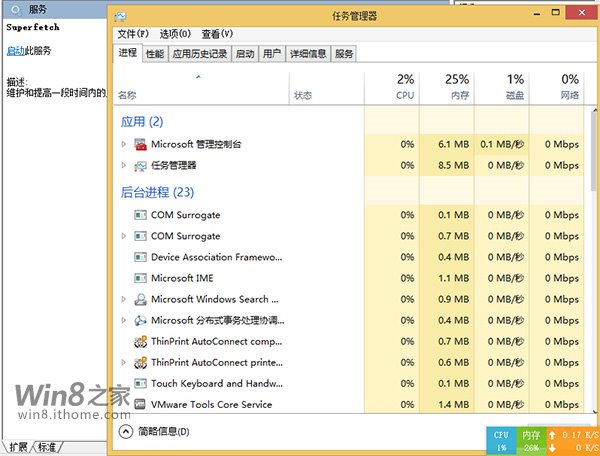The image size is (600, 456).
Task: Click VMware Tools Core Service icon
Action: 140,404
